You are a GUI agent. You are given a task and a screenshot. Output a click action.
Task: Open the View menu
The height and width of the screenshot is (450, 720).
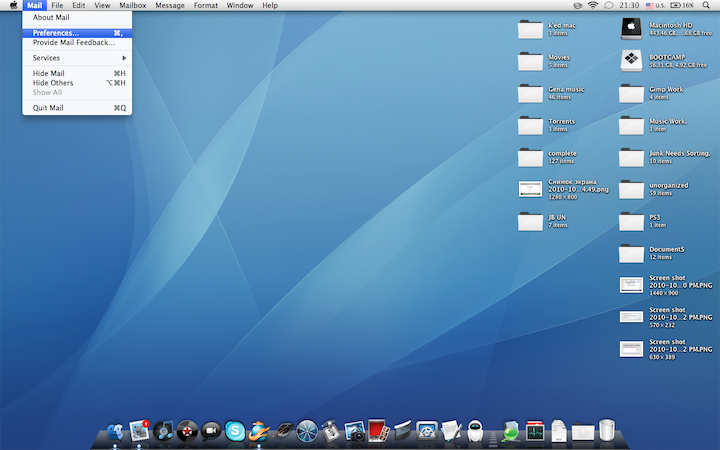click(x=102, y=6)
